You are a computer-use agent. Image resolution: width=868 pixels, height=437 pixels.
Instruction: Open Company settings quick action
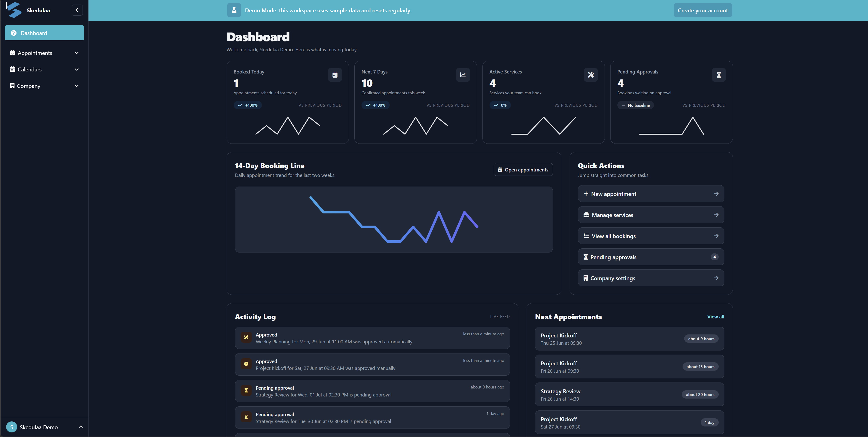651,278
